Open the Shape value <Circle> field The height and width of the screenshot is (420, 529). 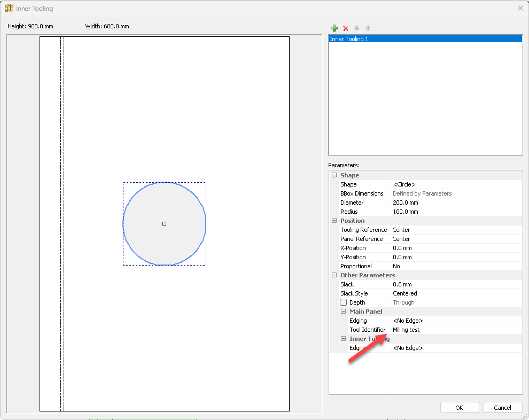[456, 184]
